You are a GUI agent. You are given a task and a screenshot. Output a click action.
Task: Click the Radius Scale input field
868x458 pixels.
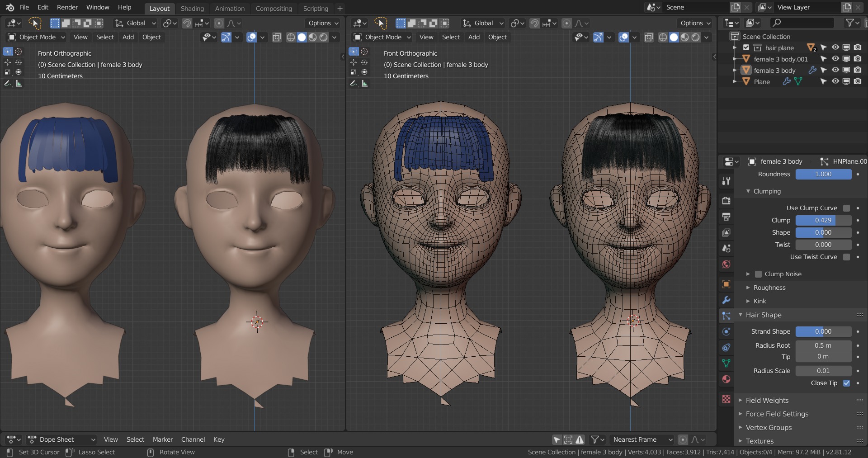[x=823, y=371]
